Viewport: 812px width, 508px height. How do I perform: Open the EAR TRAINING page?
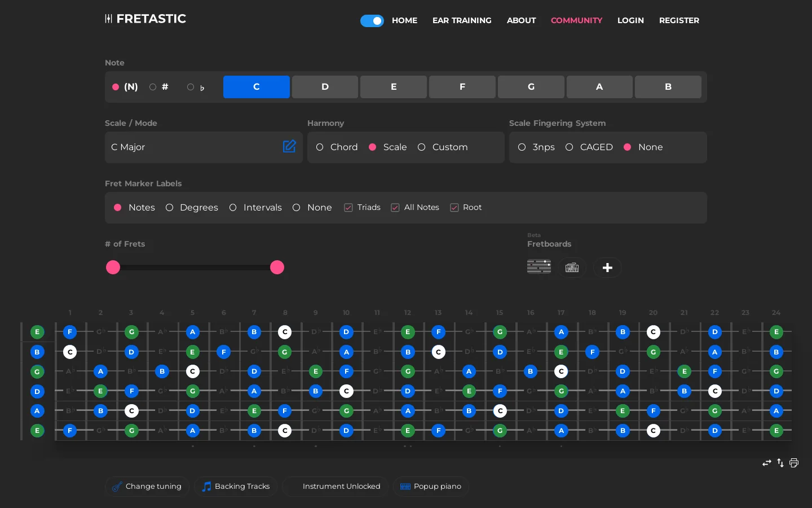[x=462, y=20]
